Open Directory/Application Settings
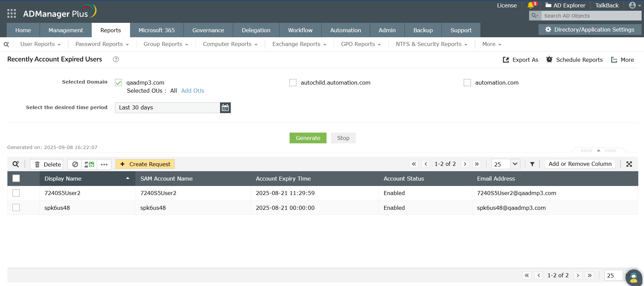The width and height of the screenshot is (644, 286). coord(590,30)
